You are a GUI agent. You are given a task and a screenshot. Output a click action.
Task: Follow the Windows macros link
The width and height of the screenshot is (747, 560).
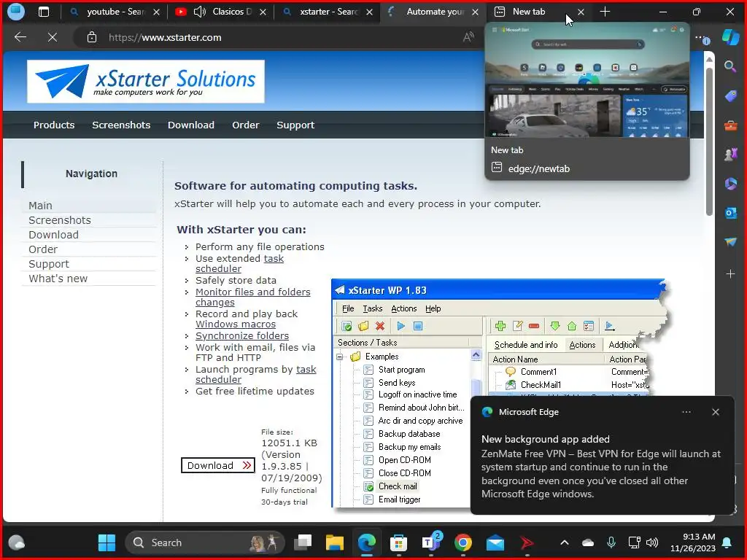tap(236, 324)
